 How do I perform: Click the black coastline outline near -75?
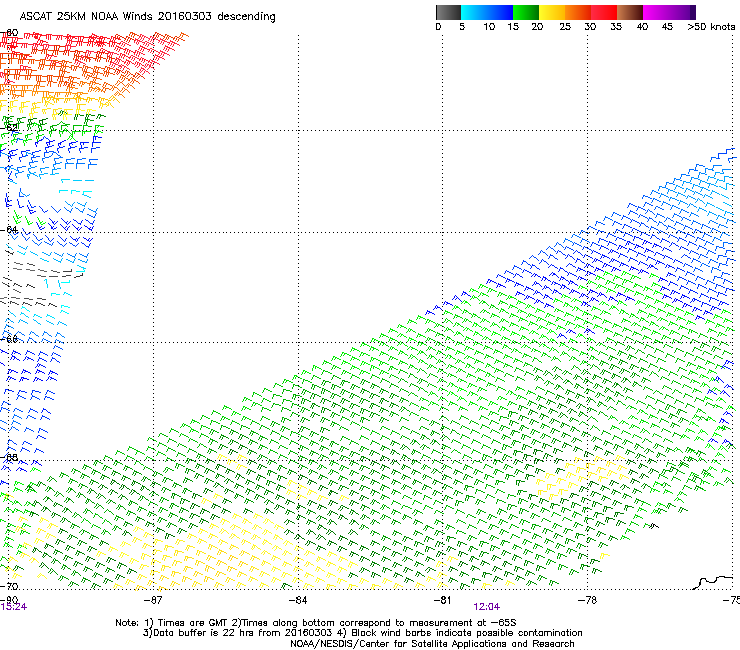click(x=713, y=582)
